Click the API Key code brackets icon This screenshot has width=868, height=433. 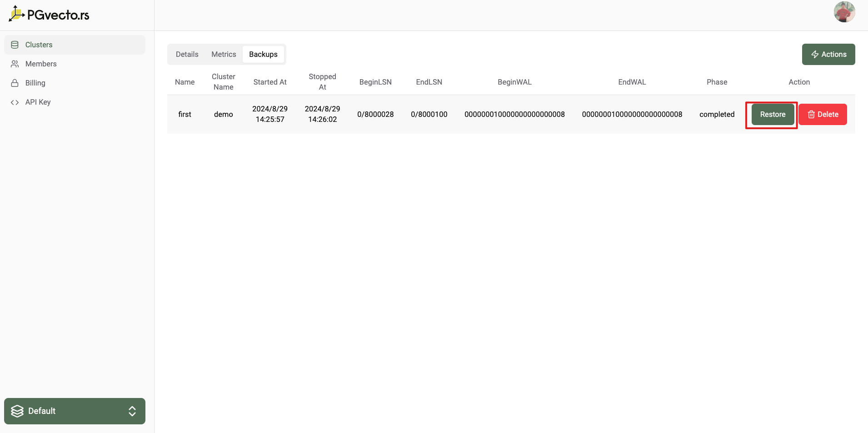click(15, 102)
